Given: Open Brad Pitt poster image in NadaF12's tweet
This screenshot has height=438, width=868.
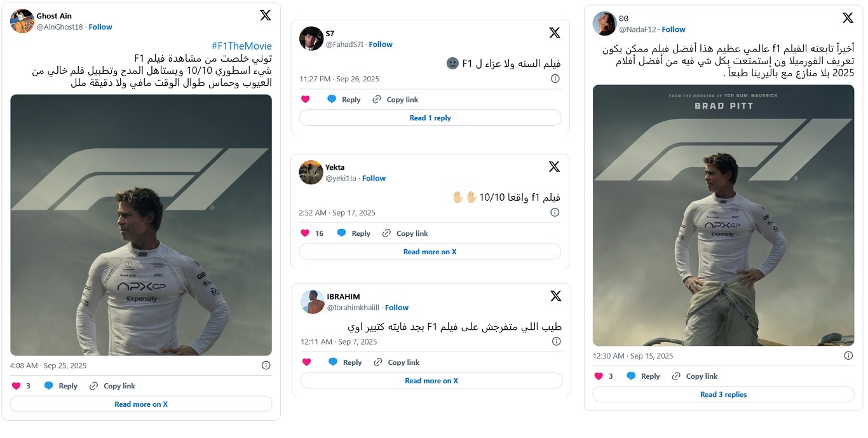Looking at the screenshot, I should point(723,216).
